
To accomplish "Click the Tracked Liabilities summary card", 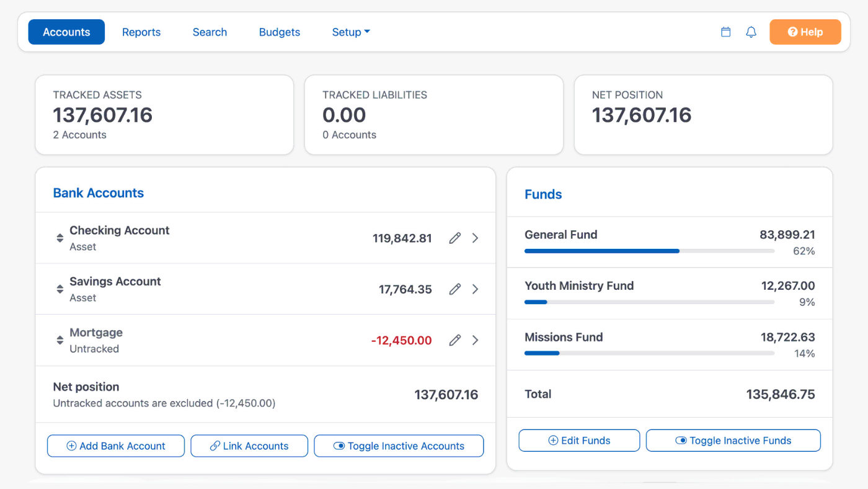I will coord(434,115).
